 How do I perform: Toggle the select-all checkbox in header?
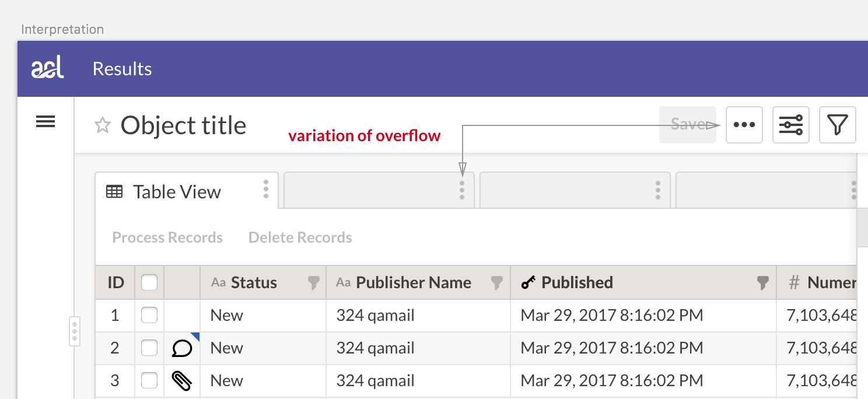[149, 283]
